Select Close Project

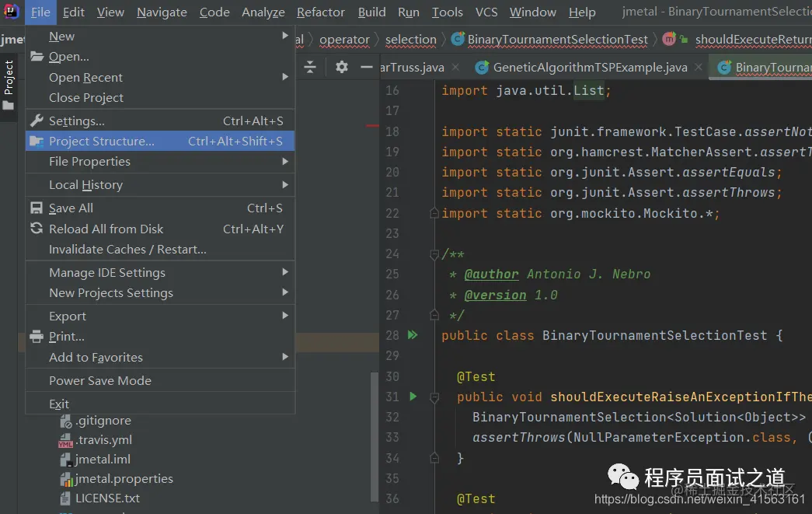160,97
